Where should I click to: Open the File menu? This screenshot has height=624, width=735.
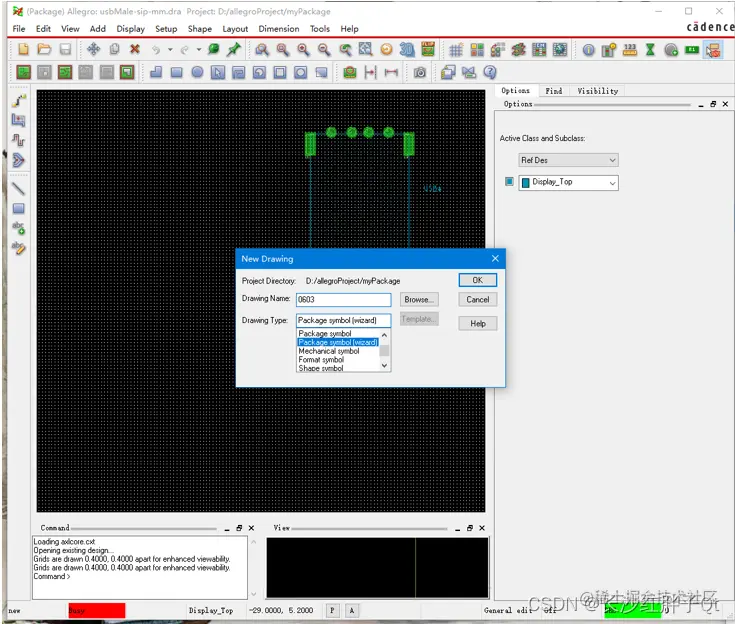point(19,29)
